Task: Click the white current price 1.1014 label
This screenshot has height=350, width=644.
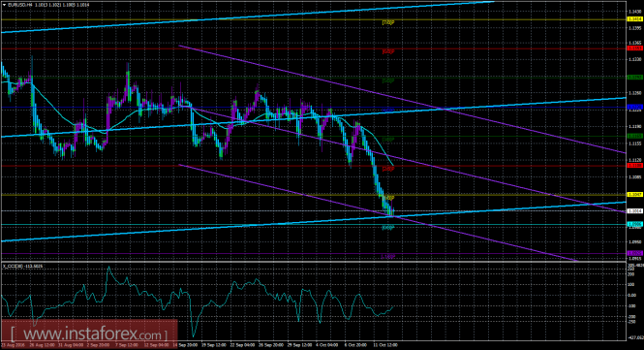Action: pyautogui.click(x=634, y=211)
